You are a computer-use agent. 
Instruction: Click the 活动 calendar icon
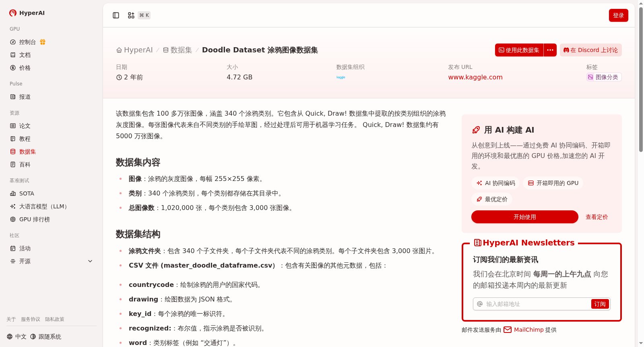point(13,248)
